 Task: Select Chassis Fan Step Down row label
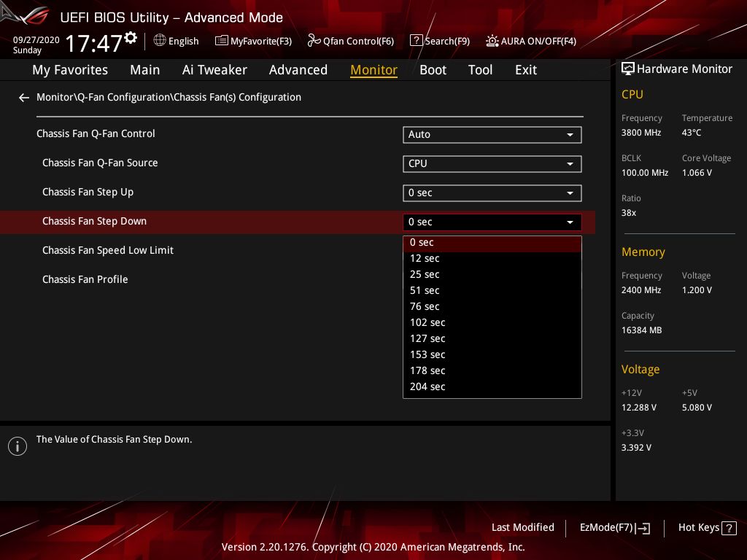[94, 222]
